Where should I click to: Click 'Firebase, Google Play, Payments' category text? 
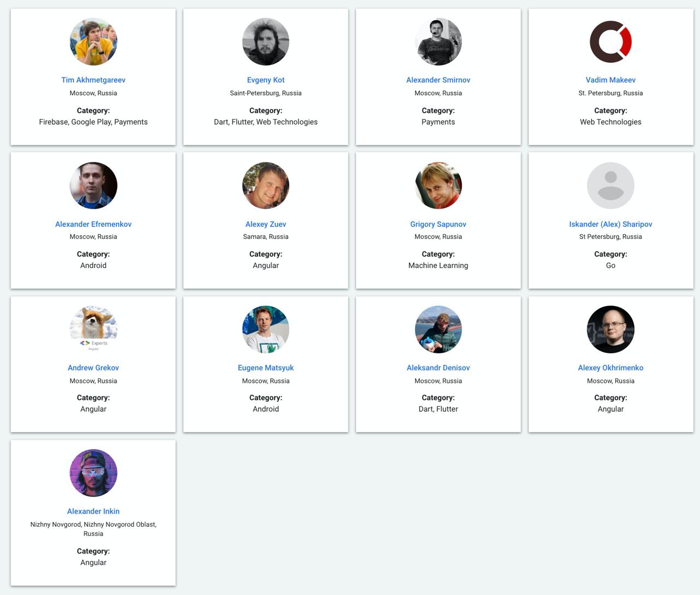point(94,122)
